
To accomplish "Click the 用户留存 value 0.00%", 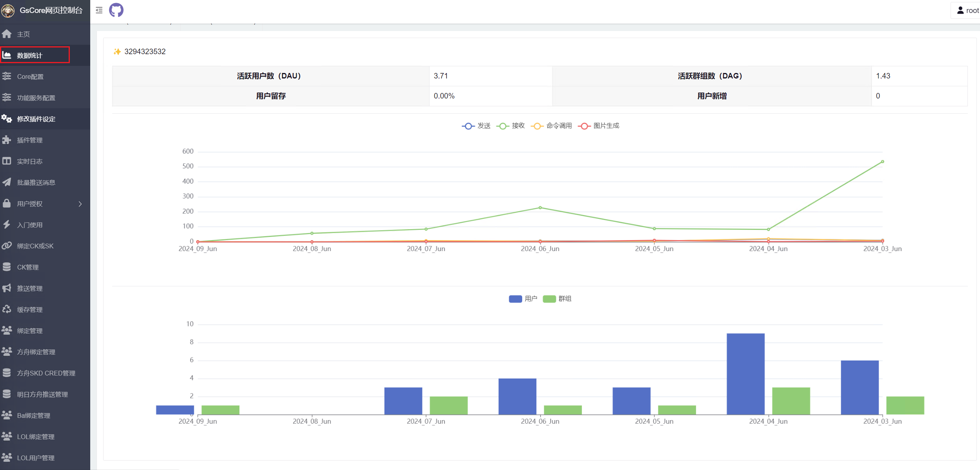I will 444,96.
